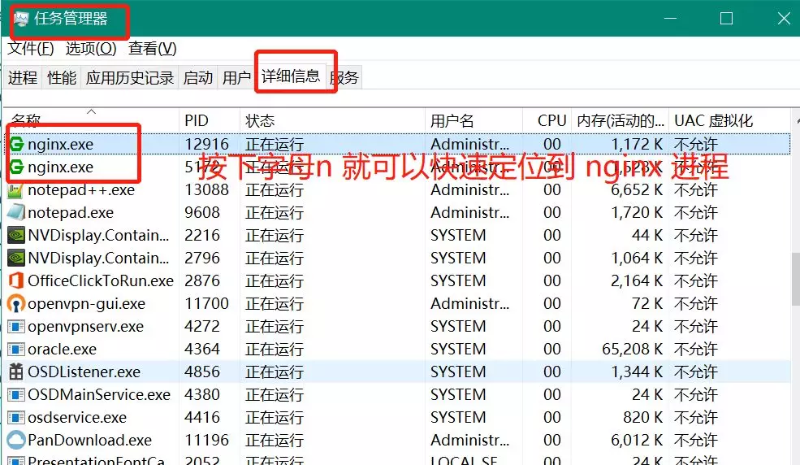Sort by the UAC 虚拟化 column header
Image resolution: width=800 pixels, height=465 pixels.
click(x=730, y=121)
